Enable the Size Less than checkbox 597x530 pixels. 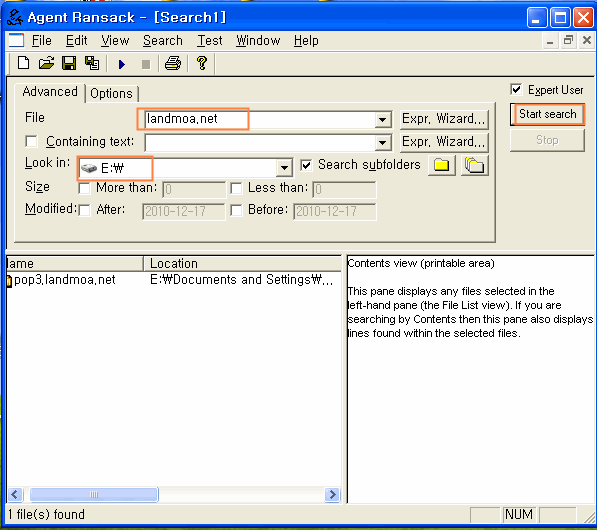(x=236, y=188)
